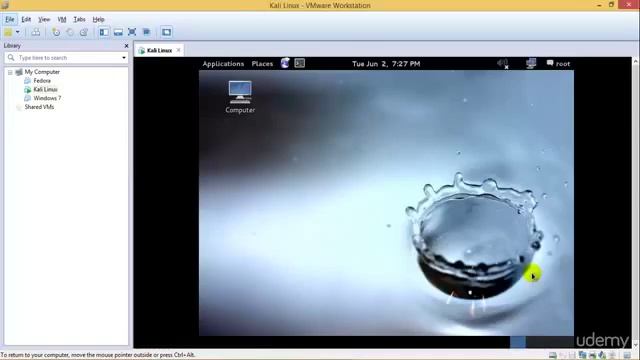Click the highlighted blue workspace in Kali switcher
The width and height of the screenshot is (640, 360).
(x=518, y=342)
